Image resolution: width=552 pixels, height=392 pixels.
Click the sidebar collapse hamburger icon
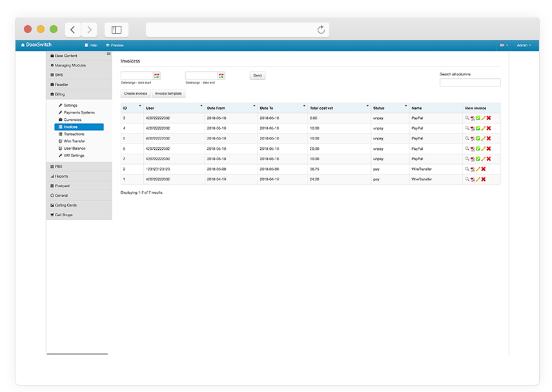108,54
